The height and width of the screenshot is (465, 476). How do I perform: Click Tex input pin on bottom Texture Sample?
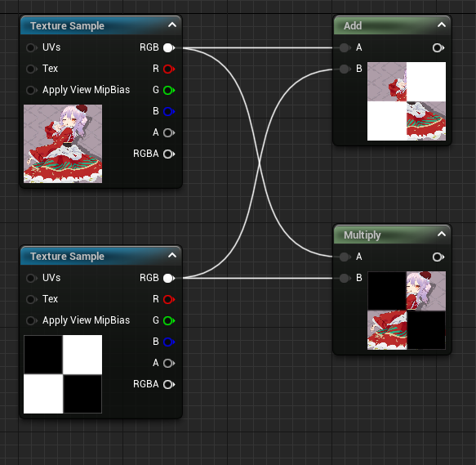click(31, 299)
